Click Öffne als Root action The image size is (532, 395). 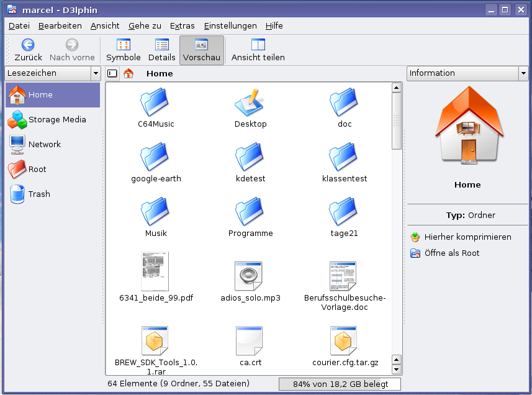tap(451, 253)
